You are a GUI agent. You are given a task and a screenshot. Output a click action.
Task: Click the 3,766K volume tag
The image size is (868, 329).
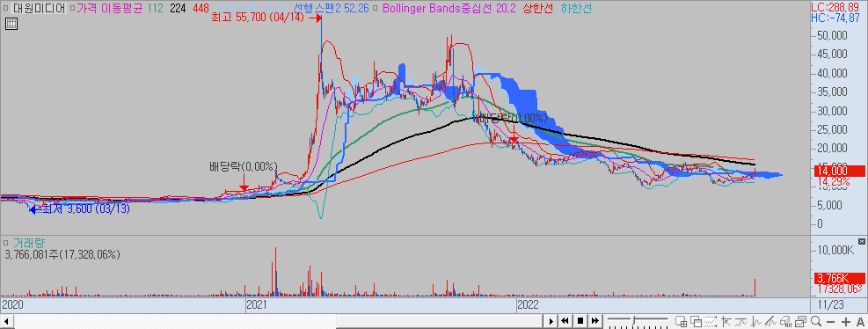point(839,278)
